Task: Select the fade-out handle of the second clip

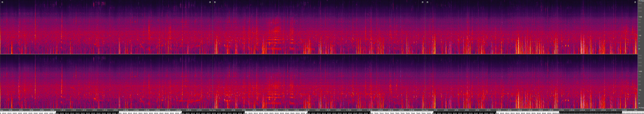Action: tap(423, 2)
